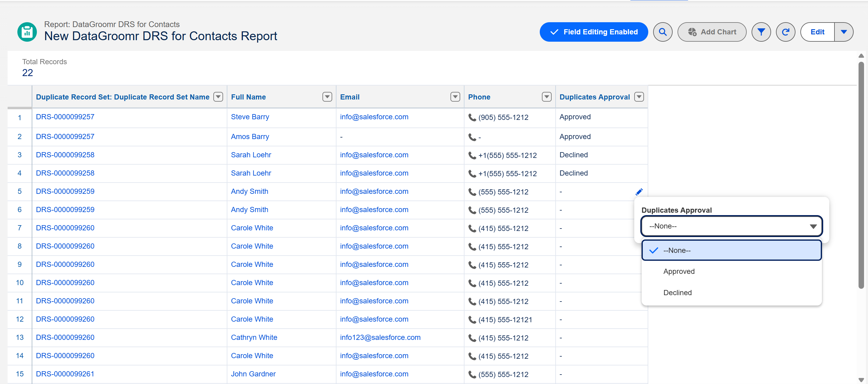Image resolution: width=868 pixels, height=384 pixels.
Task: Click phone icon for Steve Barry
Action: pos(472,117)
